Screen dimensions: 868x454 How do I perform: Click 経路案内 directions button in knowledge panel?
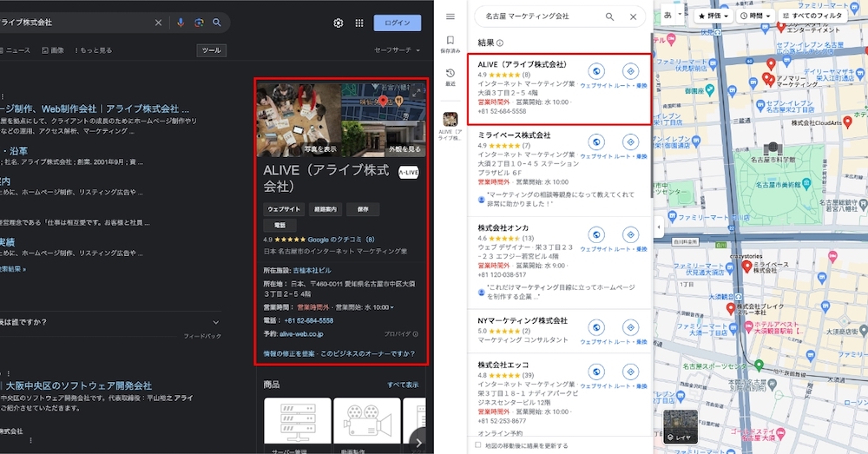[x=325, y=209]
